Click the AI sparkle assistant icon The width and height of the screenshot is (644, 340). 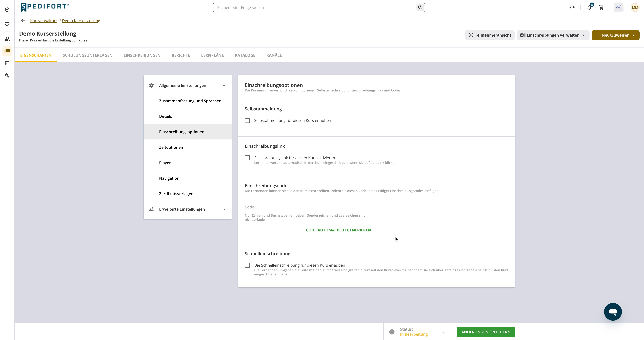pos(618,8)
